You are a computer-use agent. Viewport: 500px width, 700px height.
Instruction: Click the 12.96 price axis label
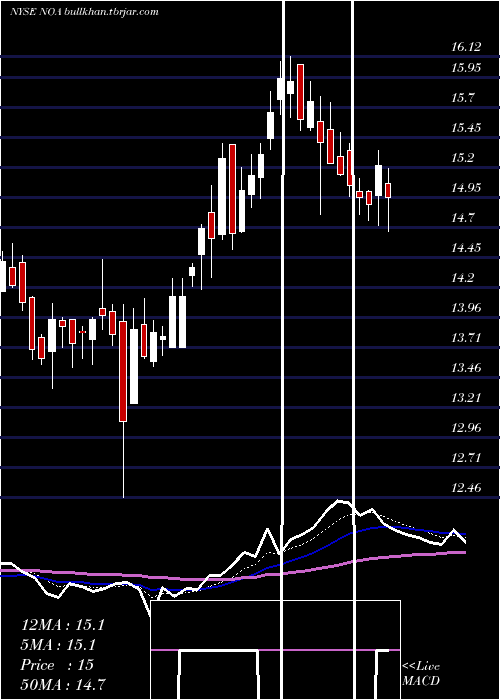click(467, 428)
